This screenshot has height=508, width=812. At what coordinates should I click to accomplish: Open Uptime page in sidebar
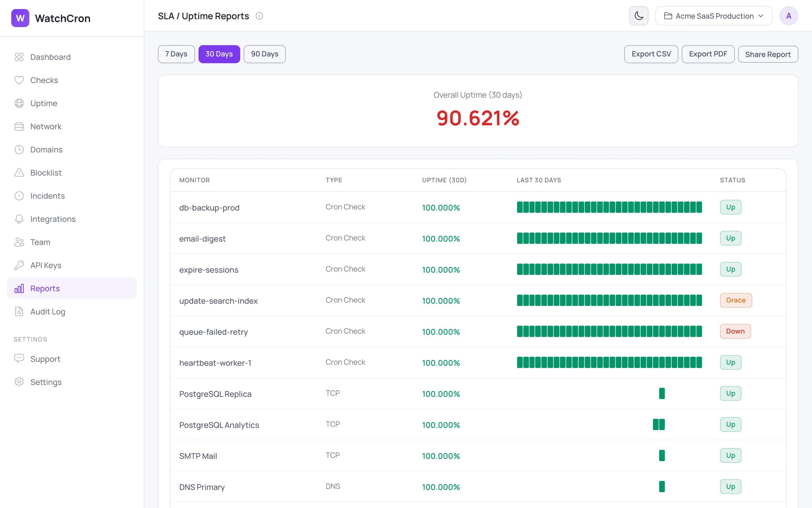[x=72, y=104]
